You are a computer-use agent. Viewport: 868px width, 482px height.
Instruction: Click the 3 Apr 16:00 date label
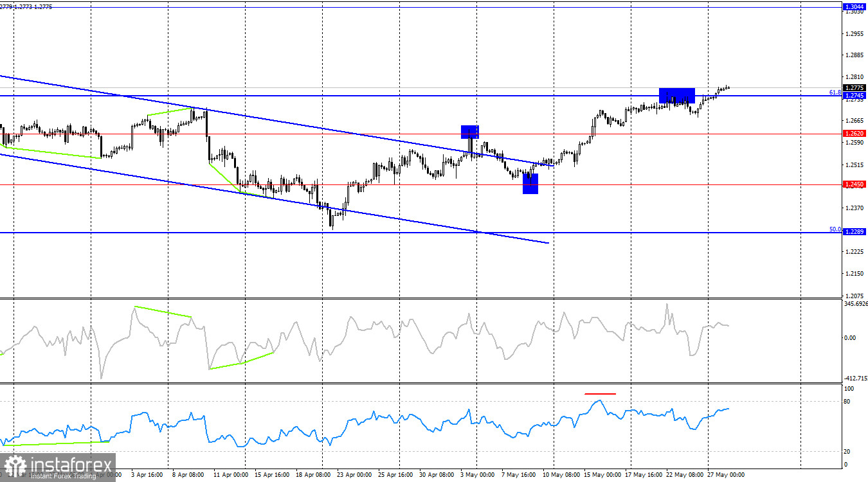[147, 475]
